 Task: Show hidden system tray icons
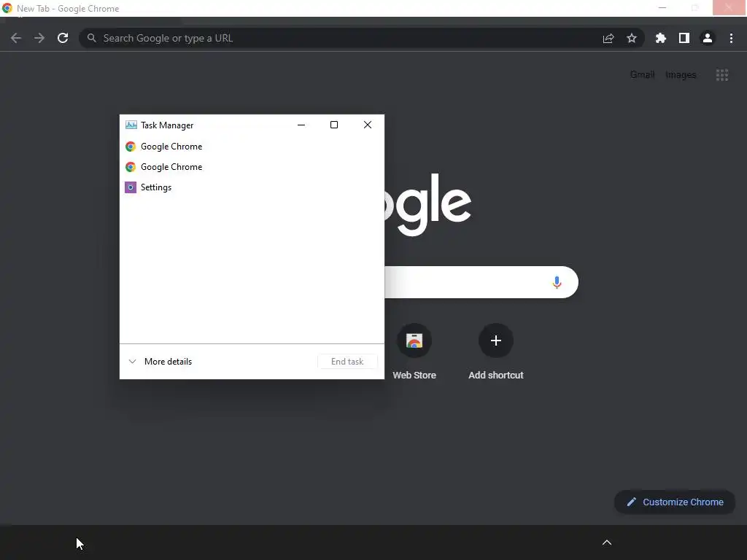607,542
